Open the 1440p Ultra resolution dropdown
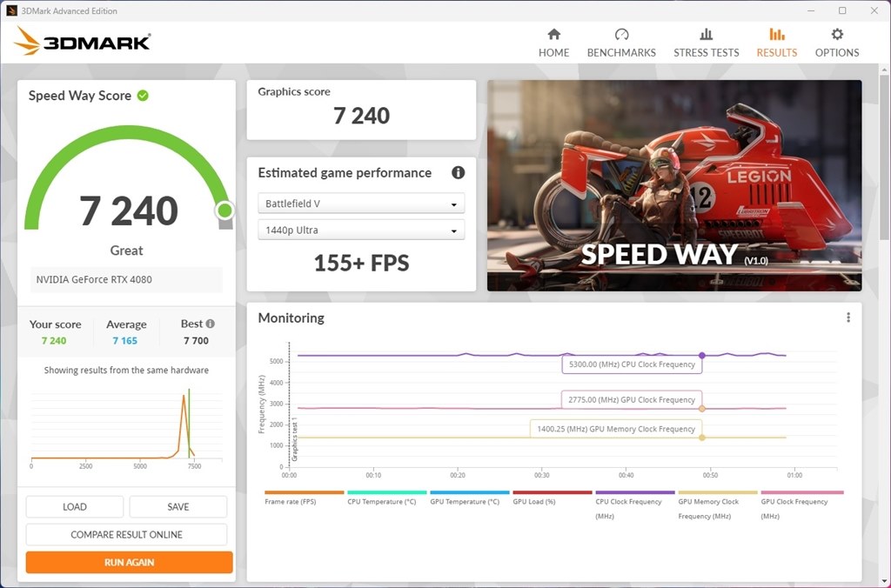 [x=361, y=231]
